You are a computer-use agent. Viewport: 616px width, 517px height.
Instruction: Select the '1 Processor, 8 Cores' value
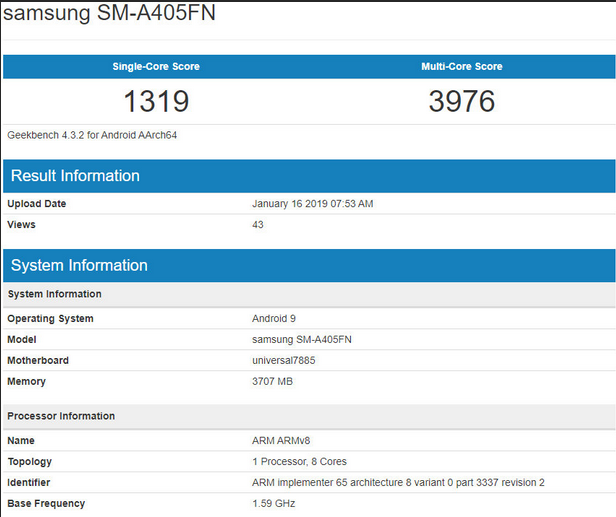299,462
